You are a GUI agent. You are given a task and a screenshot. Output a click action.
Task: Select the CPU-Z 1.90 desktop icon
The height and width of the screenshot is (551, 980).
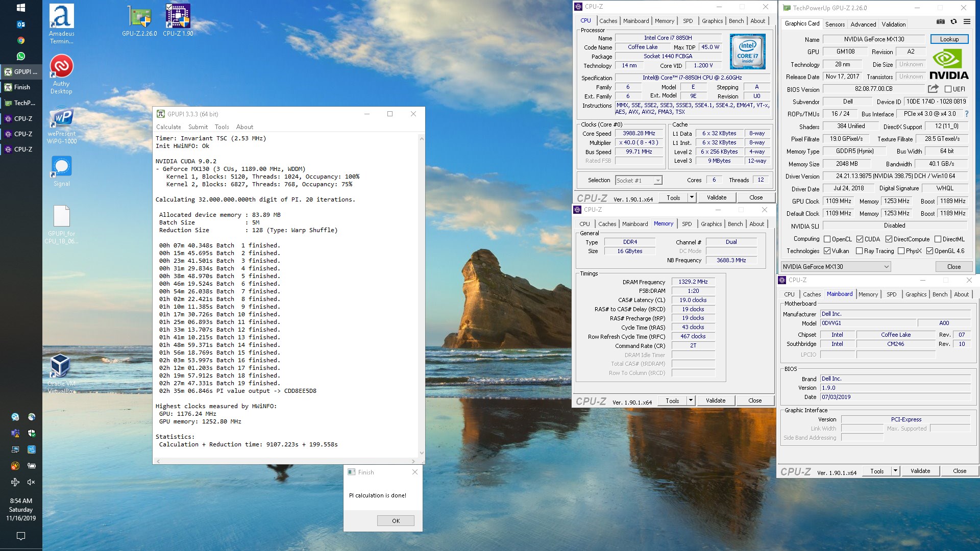pyautogui.click(x=178, y=20)
